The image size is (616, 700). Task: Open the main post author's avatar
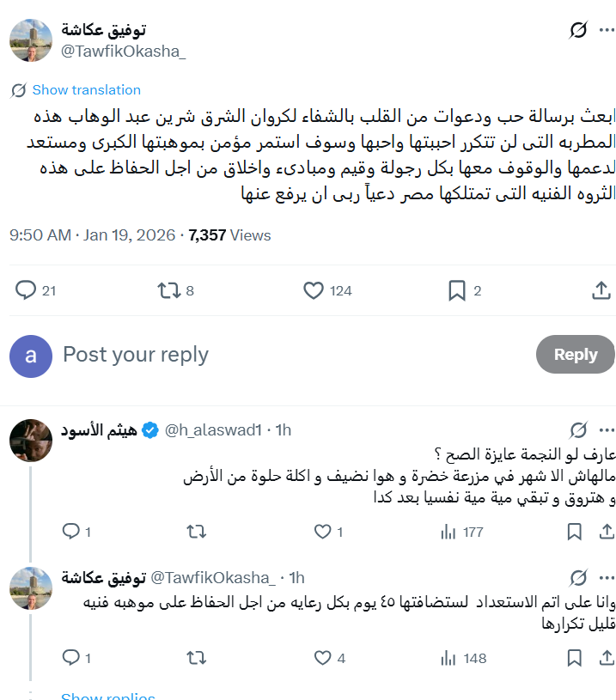point(30,40)
